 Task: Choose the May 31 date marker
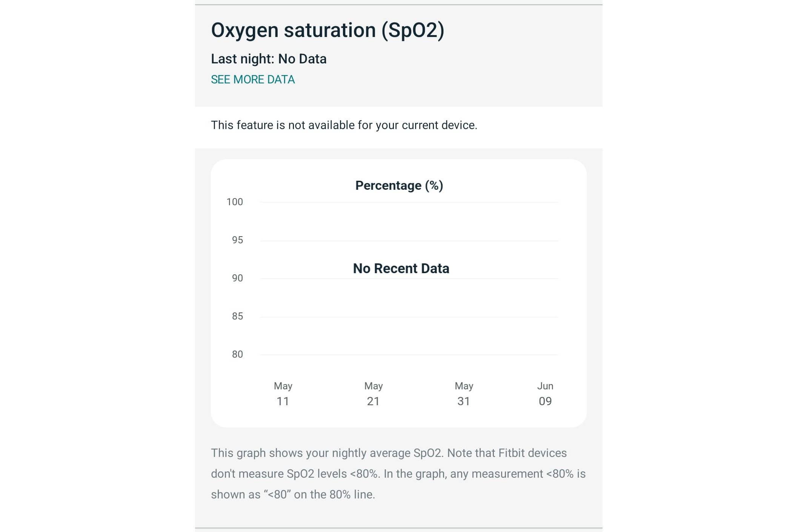point(464,394)
